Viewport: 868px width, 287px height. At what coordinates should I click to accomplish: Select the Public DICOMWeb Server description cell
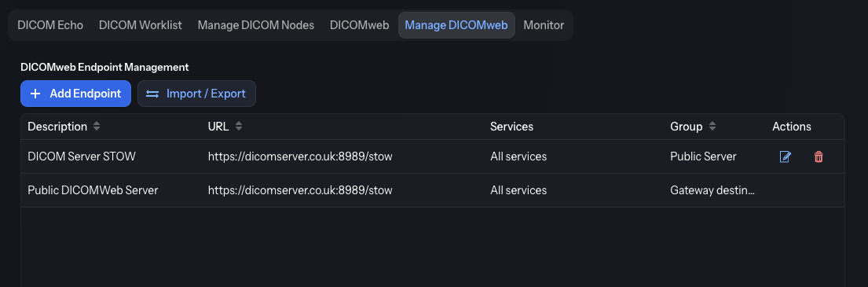coord(93,190)
